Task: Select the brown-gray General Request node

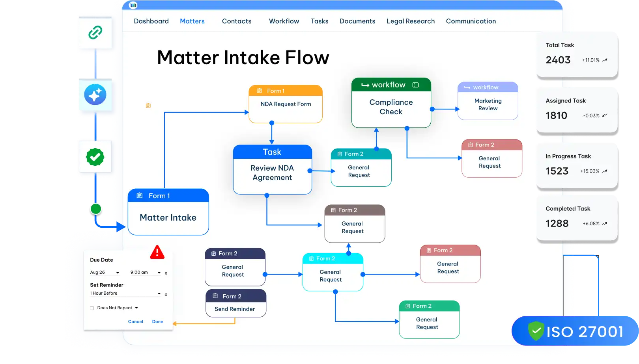Action: pyautogui.click(x=355, y=224)
